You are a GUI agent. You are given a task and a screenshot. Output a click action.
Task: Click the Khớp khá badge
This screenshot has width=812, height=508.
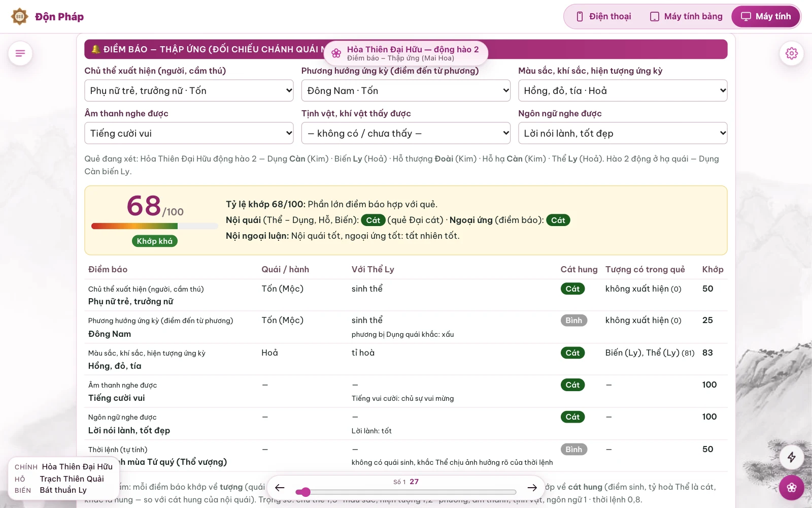(x=155, y=241)
